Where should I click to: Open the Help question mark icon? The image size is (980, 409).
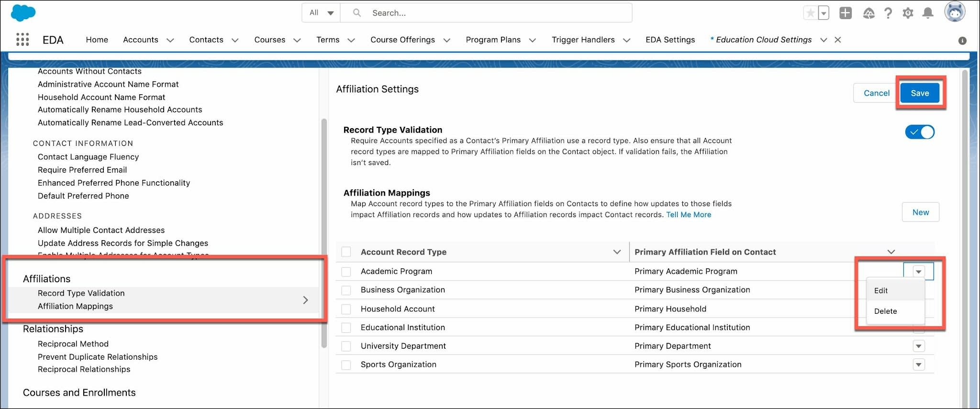[x=888, y=13]
